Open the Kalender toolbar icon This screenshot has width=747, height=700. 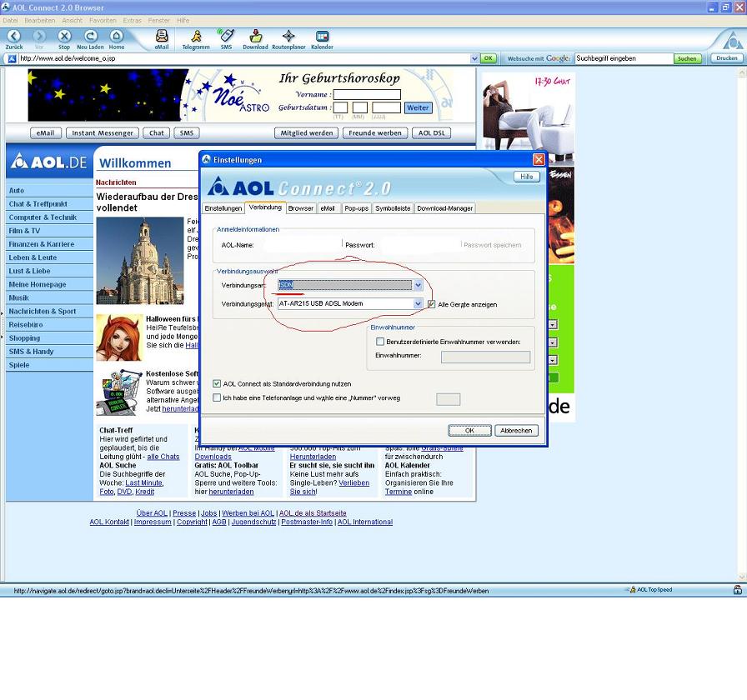coord(322,36)
